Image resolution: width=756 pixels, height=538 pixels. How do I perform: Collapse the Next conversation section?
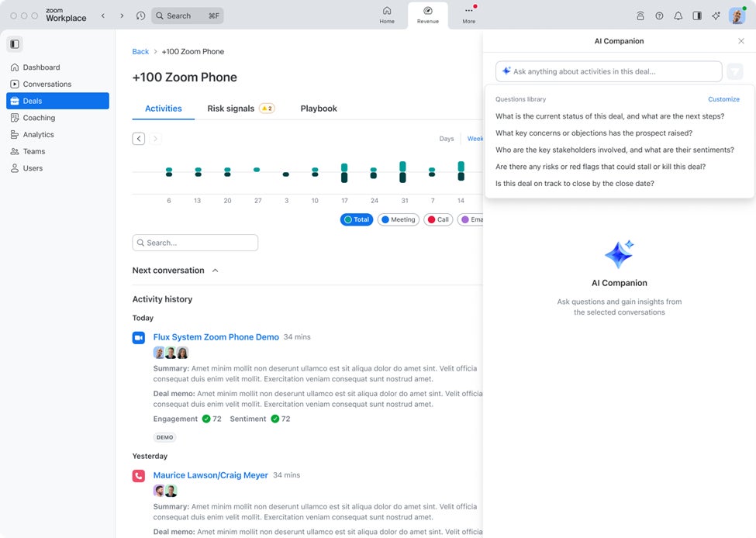point(215,271)
